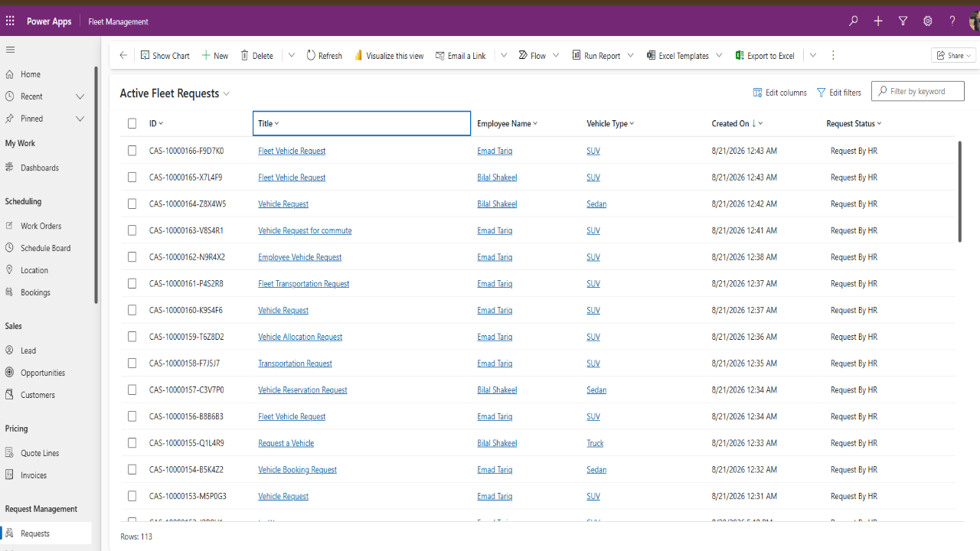Open the Delete command dropdown arrow
This screenshot has height=551, width=980.
292,55
